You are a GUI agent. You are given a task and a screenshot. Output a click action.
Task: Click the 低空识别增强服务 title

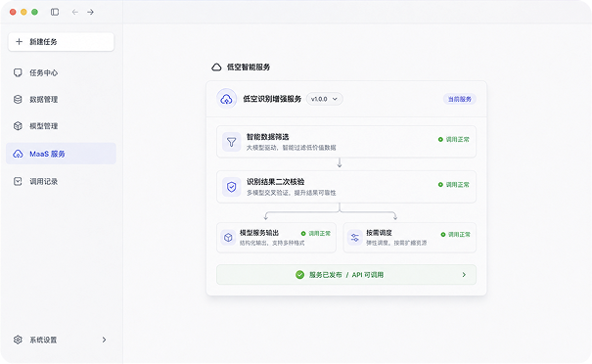272,99
